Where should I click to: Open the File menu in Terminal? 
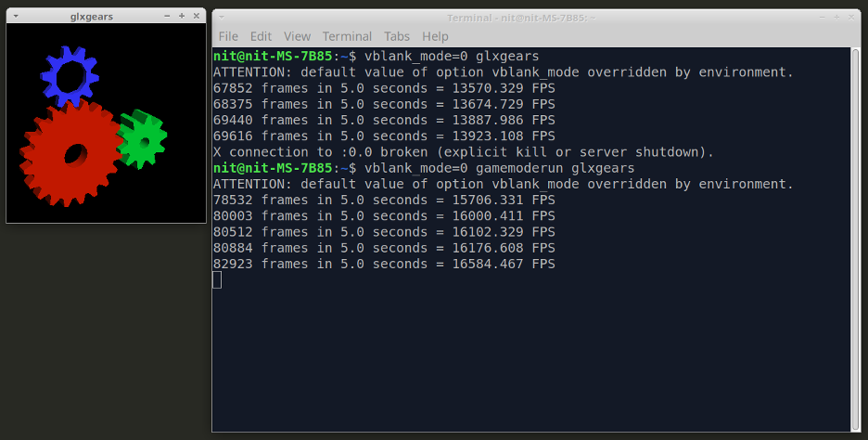[228, 36]
